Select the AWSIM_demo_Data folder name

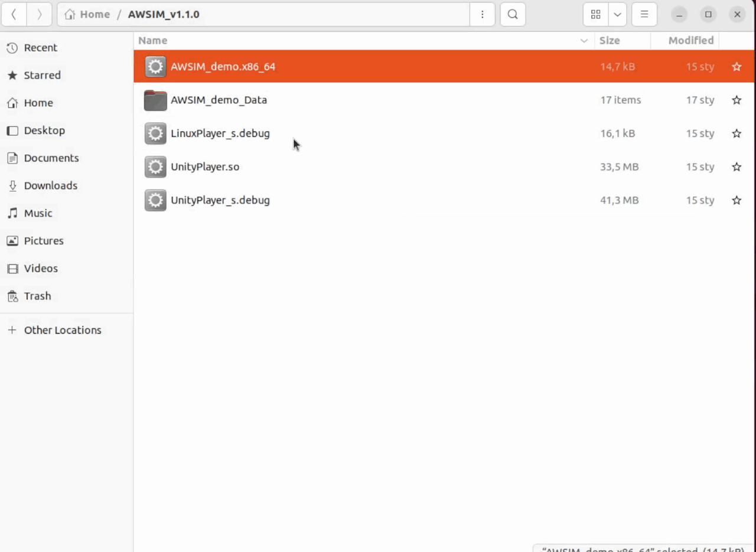219,100
